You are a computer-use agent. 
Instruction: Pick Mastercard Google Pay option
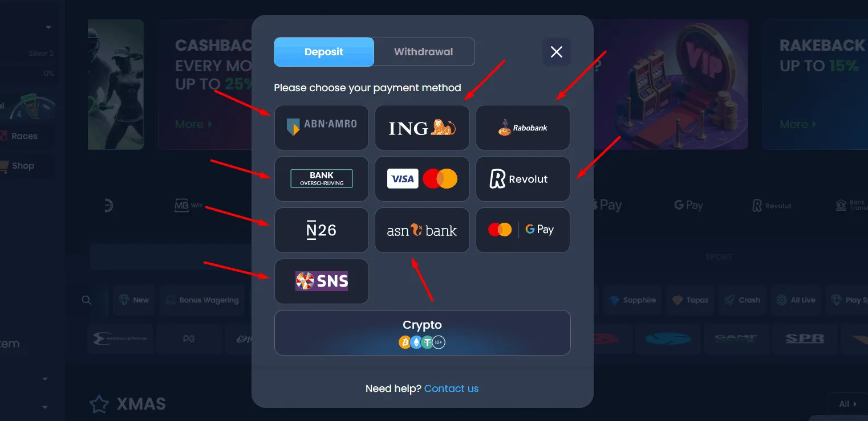[523, 230]
